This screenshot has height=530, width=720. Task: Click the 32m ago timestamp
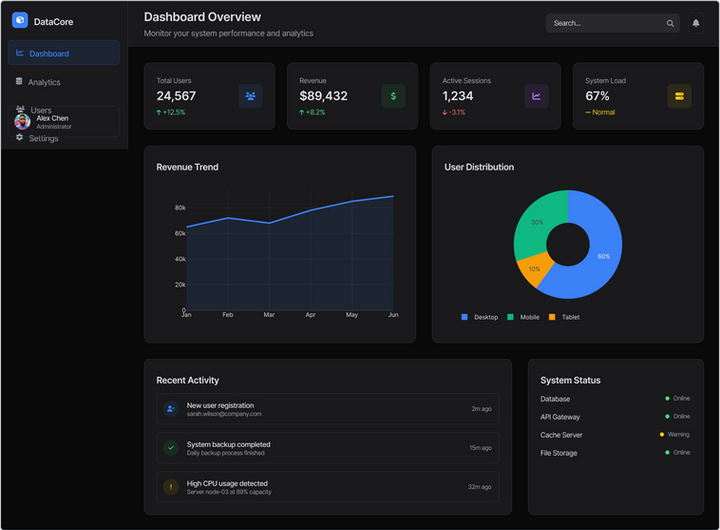(479, 487)
